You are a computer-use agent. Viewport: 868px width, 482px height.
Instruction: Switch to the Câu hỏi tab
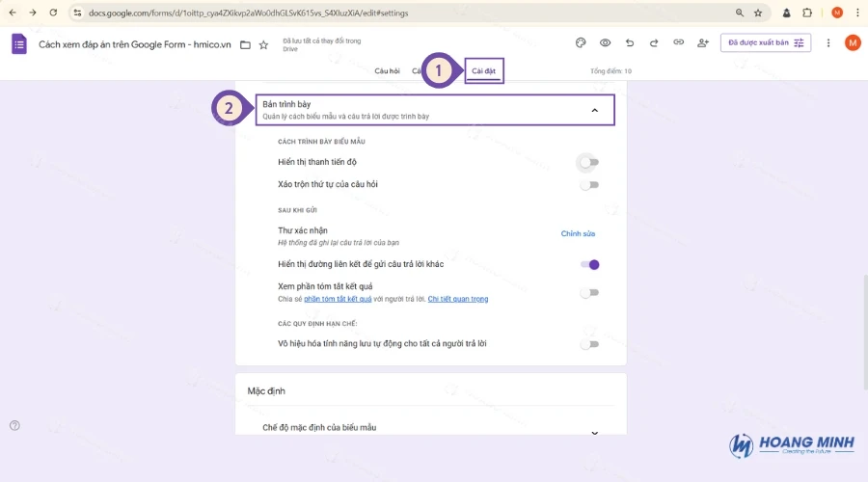pyautogui.click(x=387, y=70)
